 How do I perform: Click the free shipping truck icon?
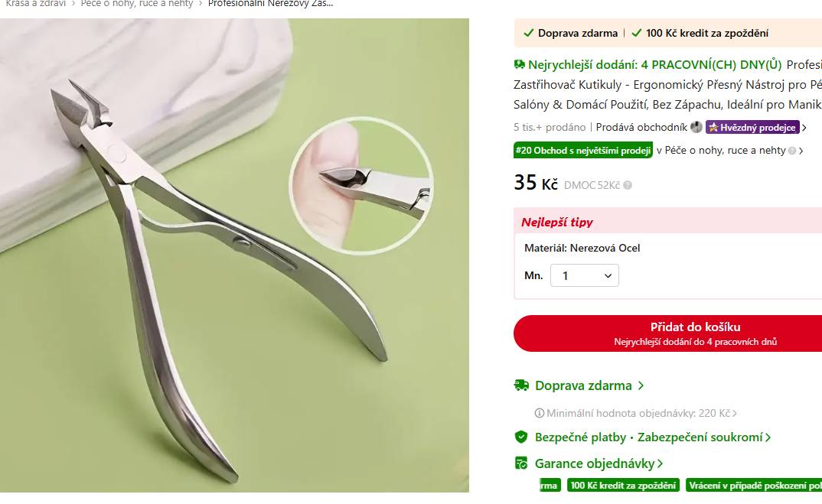(521, 385)
